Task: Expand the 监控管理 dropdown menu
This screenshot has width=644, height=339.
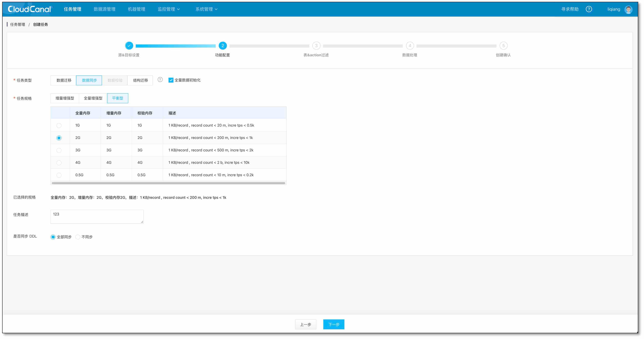Action: tap(169, 9)
